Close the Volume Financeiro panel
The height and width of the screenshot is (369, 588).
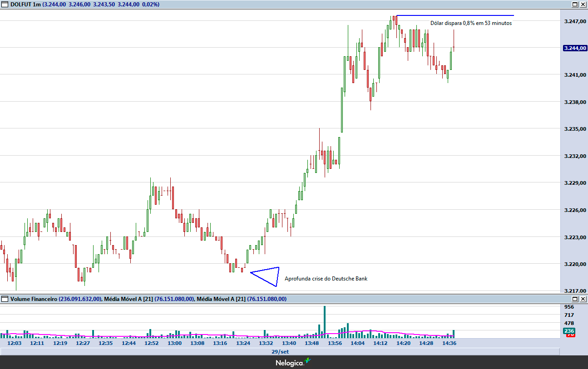pyautogui.click(x=583, y=299)
